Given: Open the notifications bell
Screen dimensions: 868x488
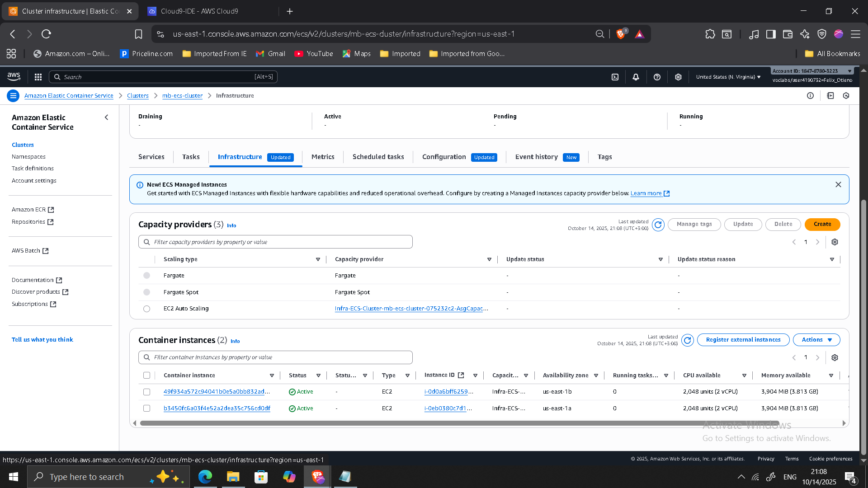Looking at the screenshot, I should pyautogui.click(x=636, y=77).
